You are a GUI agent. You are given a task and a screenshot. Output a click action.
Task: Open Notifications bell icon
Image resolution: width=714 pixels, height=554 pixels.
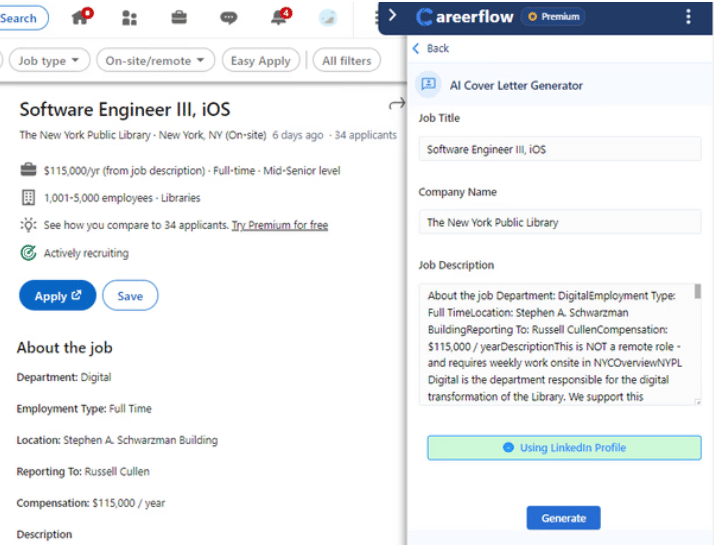coord(279,17)
